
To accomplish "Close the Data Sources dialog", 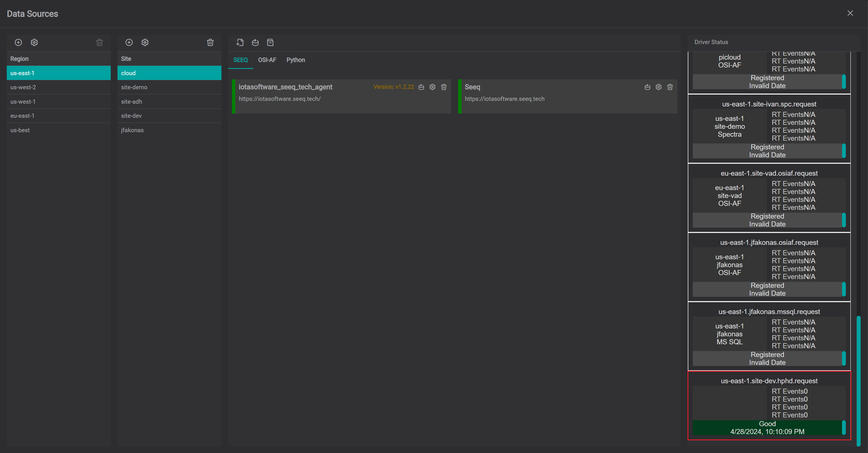I will [850, 13].
